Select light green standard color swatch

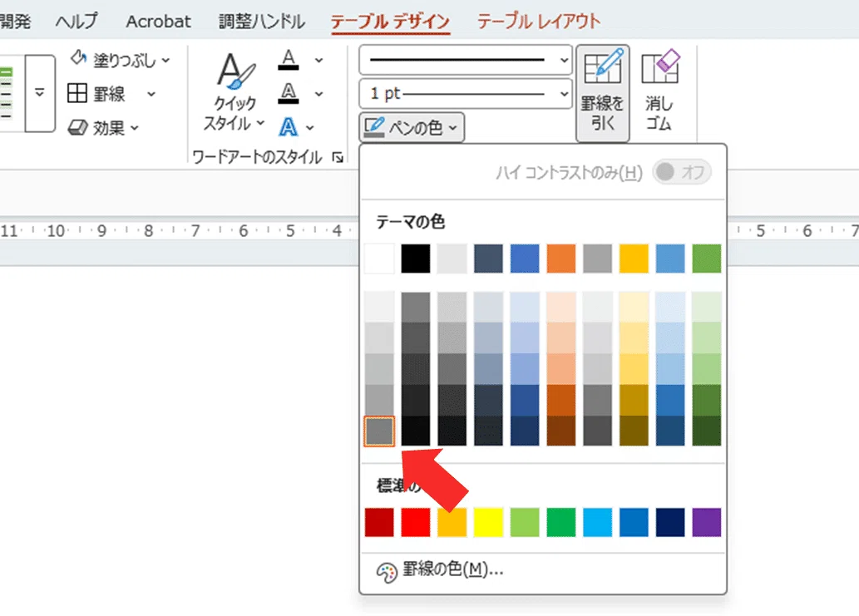point(525,522)
